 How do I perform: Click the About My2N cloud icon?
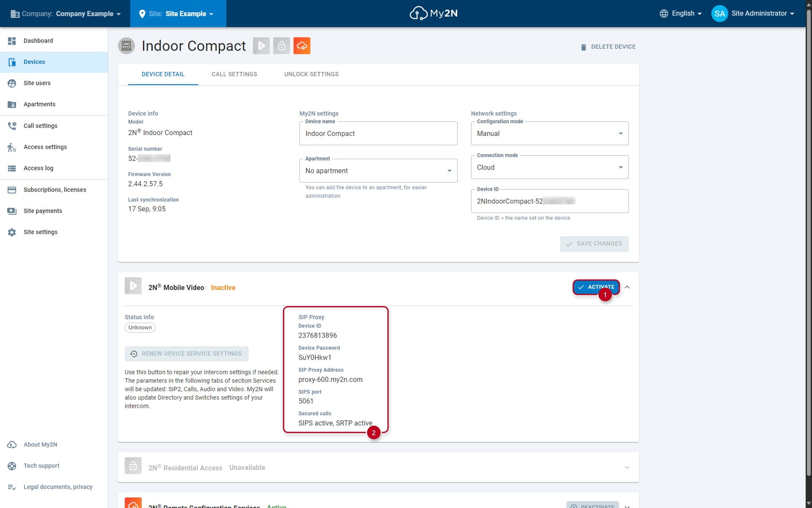12,444
